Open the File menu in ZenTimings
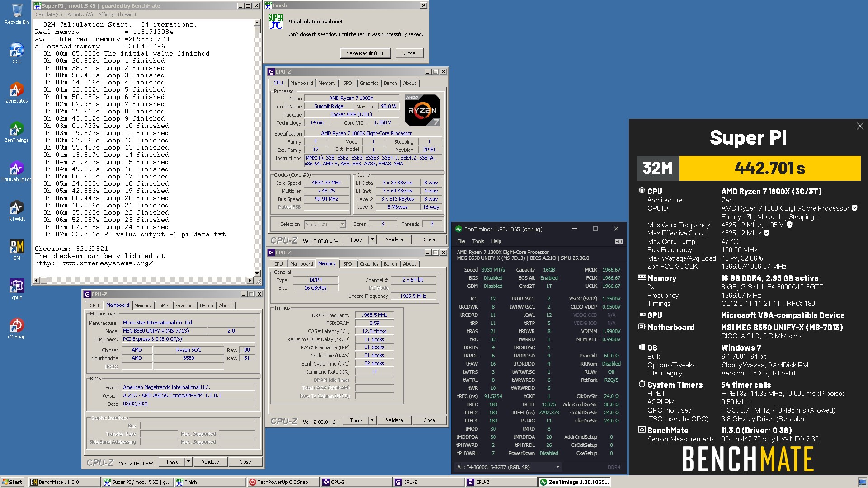Viewport: 868px width, 488px height. [461, 241]
